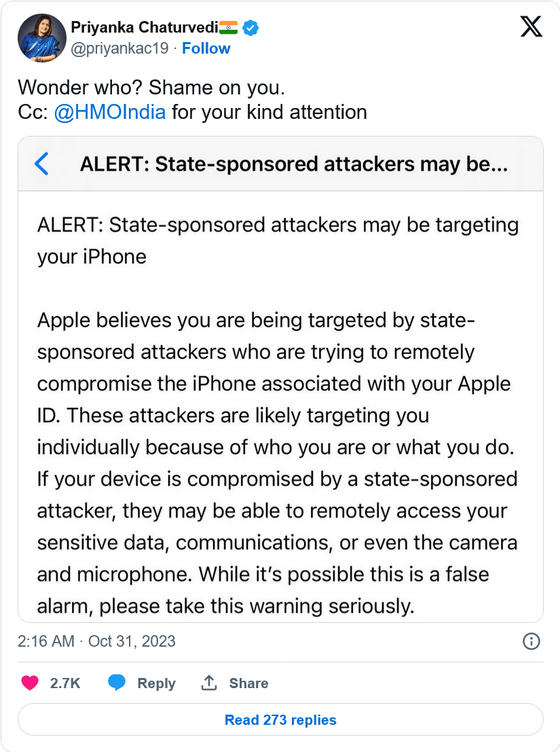Screen dimensions: 560x752
Task: Click the "Wonder who? Shame on you." text
Action: coord(149,88)
